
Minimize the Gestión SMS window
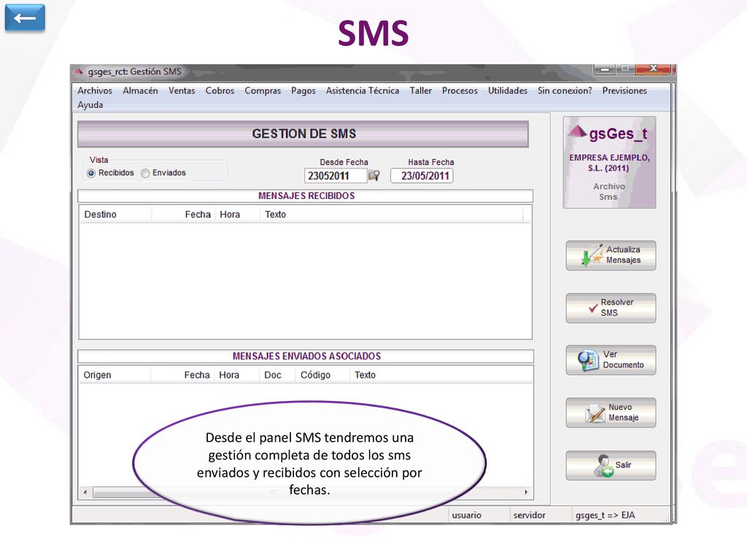[605, 69]
